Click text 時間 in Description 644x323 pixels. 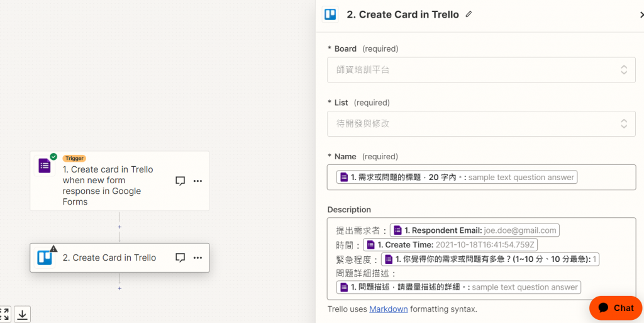(x=344, y=246)
